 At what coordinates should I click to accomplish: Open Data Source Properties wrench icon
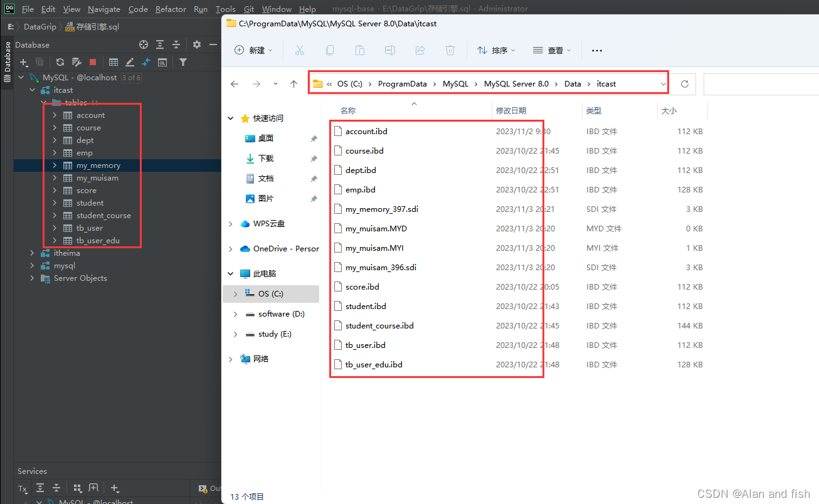pyautogui.click(x=77, y=62)
